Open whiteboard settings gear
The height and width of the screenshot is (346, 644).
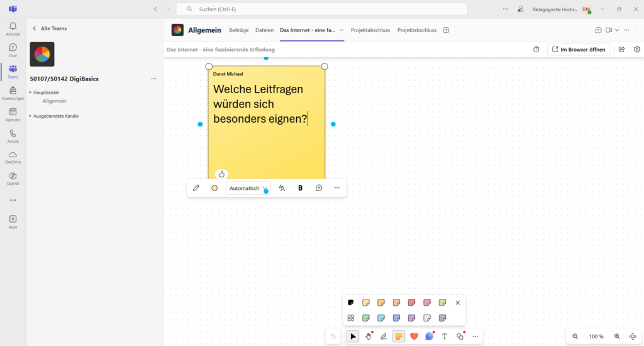coord(637,49)
